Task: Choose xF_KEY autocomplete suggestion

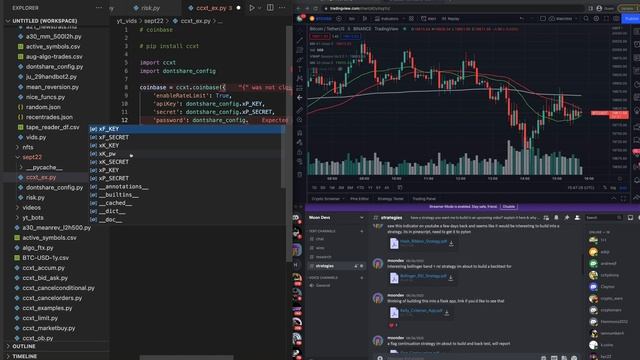Action: pyautogui.click(x=187, y=129)
